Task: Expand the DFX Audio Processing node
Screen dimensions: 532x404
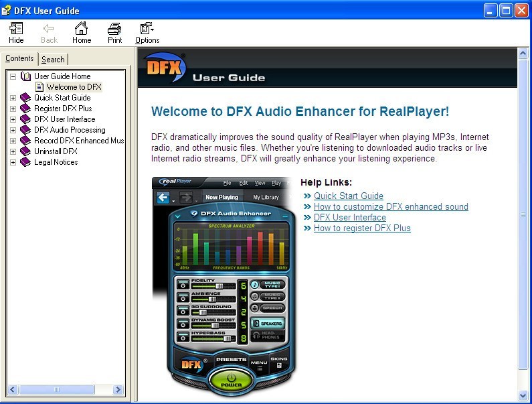Action: pos(13,130)
